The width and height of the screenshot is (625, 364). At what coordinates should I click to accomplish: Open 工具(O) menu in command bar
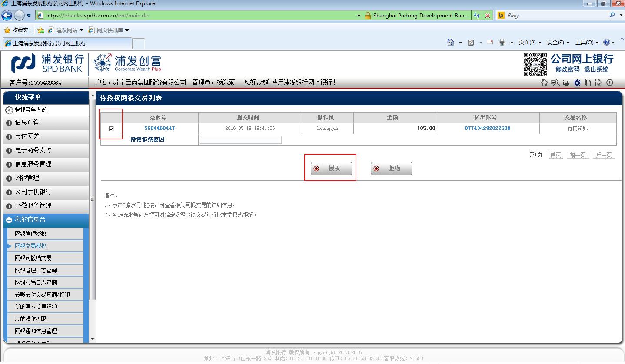pyautogui.click(x=587, y=42)
